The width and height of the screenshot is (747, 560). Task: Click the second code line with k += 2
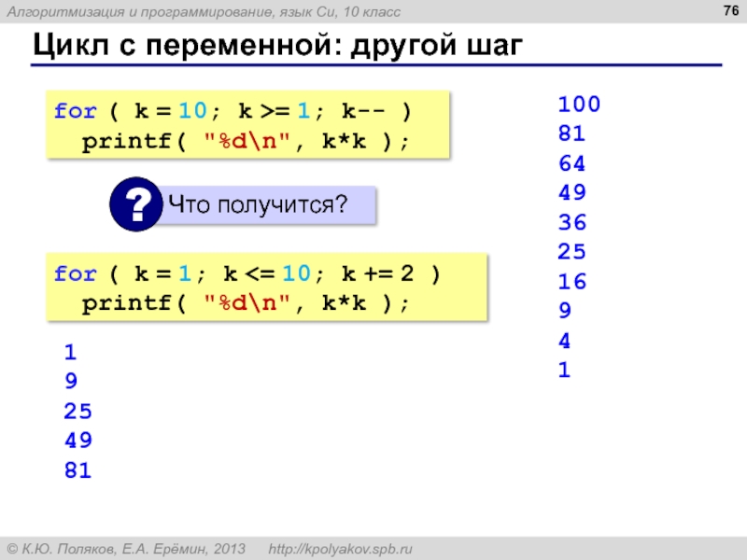(x=247, y=273)
